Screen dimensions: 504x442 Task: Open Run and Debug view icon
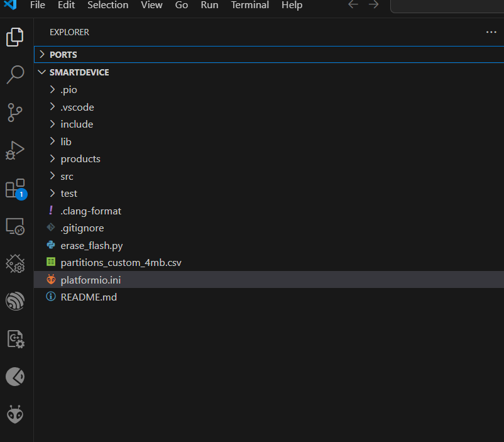click(x=15, y=150)
